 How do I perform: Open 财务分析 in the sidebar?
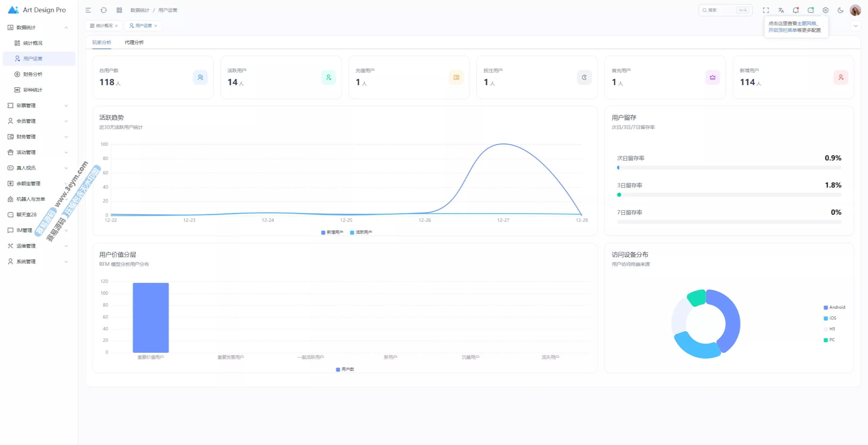point(33,74)
